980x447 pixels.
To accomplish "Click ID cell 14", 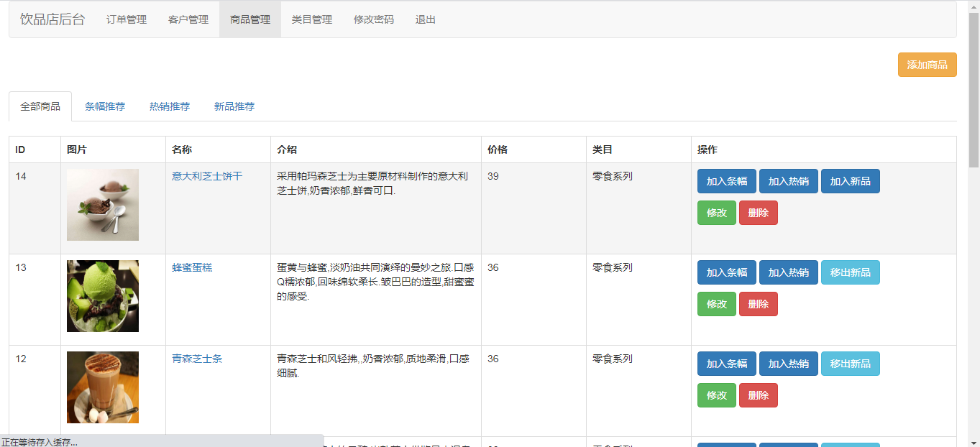I will tap(21, 176).
